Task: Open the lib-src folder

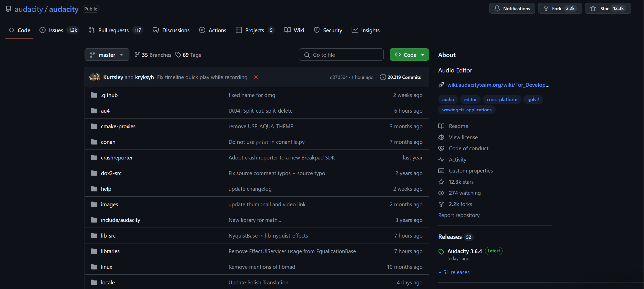Action: [108, 236]
